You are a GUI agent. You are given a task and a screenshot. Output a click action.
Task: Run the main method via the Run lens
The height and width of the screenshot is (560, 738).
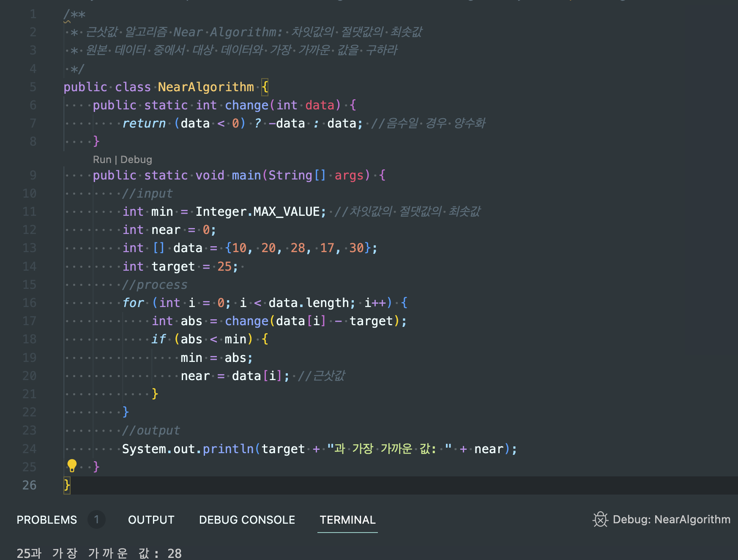102,159
